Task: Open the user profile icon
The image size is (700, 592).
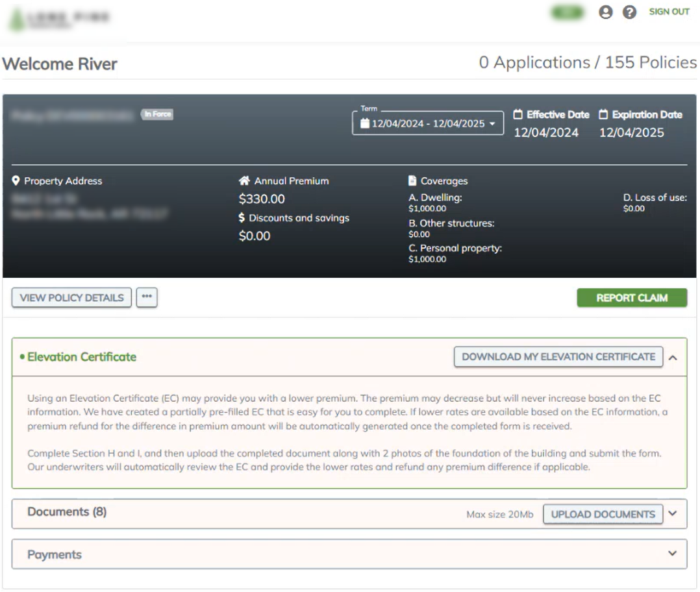Action: tap(606, 12)
